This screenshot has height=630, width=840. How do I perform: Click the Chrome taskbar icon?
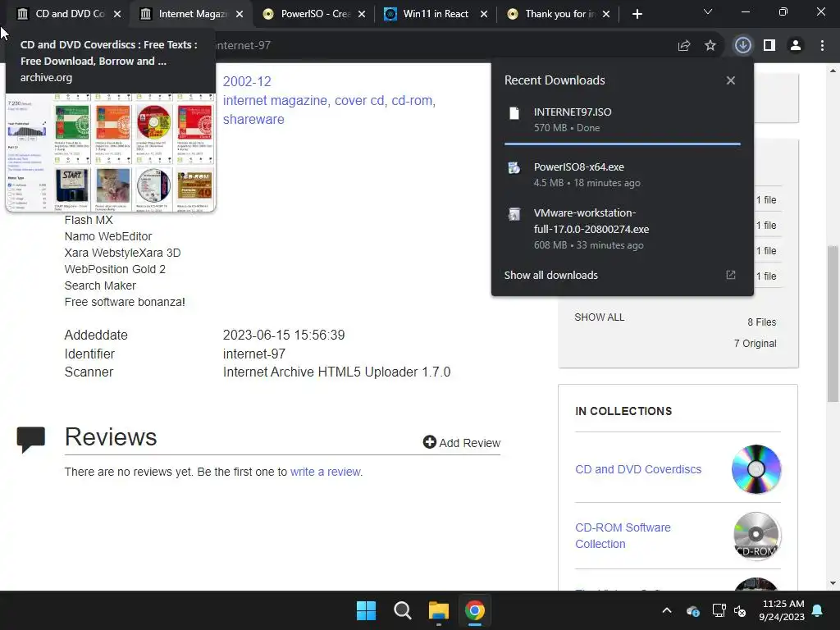(x=475, y=610)
